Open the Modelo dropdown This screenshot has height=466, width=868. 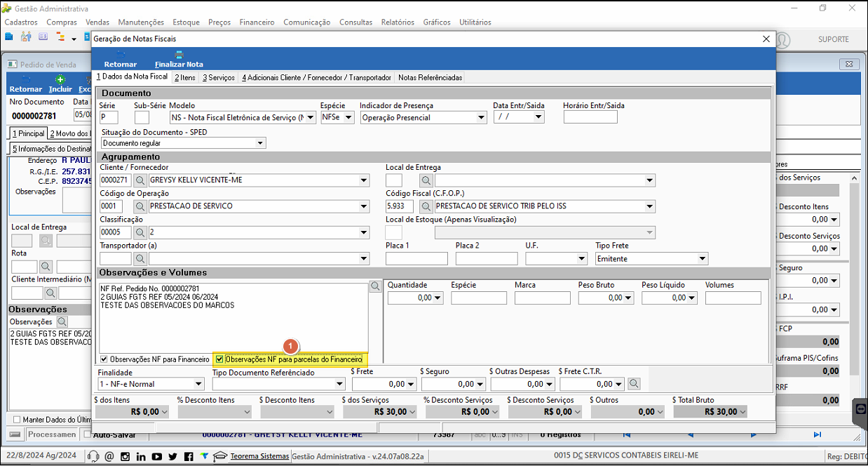(x=311, y=118)
